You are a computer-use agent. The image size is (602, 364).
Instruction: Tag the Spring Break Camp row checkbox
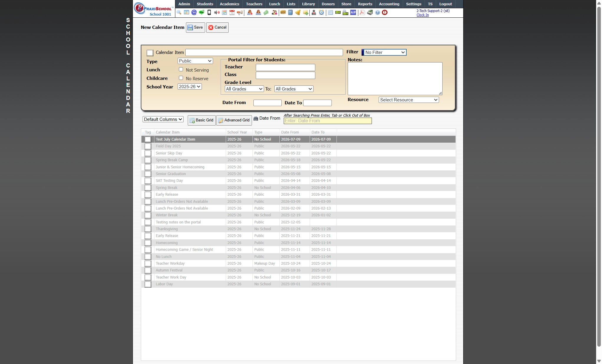(x=148, y=160)
